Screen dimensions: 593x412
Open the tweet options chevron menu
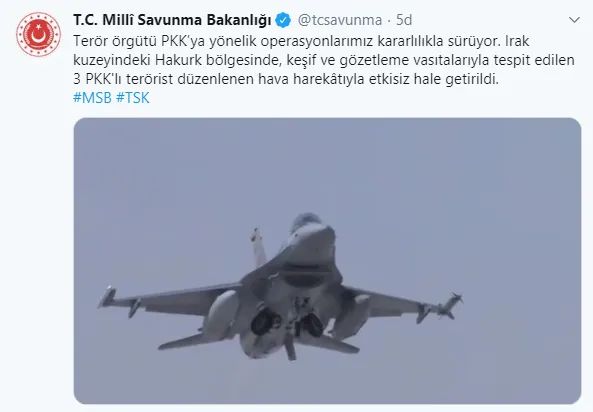point(574,20)
